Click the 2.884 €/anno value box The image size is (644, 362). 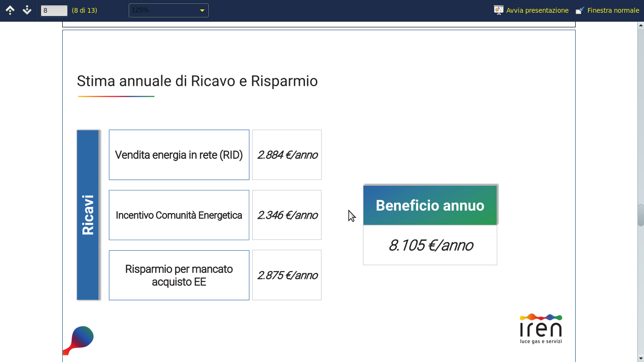tap(287, 155)
